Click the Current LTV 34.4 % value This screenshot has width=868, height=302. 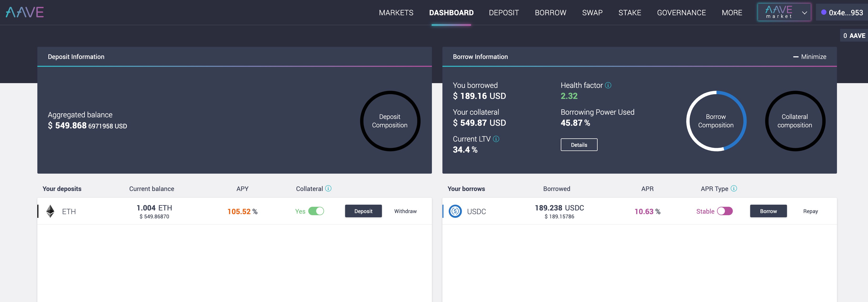pos(465,150)
